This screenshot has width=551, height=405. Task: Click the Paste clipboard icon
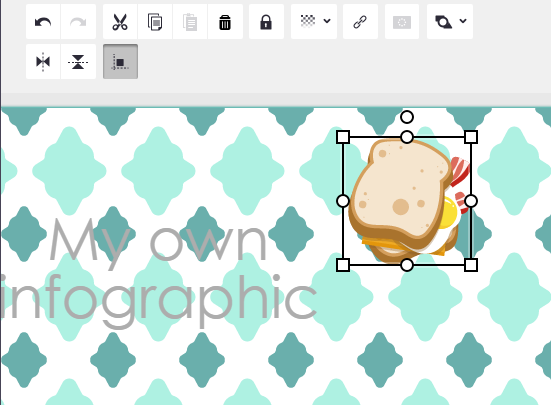pyautogui.click(x=190, y=22)
